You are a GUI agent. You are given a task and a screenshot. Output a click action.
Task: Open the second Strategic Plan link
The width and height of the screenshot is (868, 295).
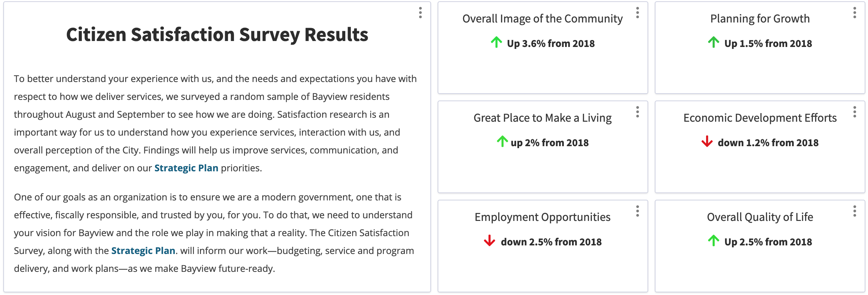point(143,251)
